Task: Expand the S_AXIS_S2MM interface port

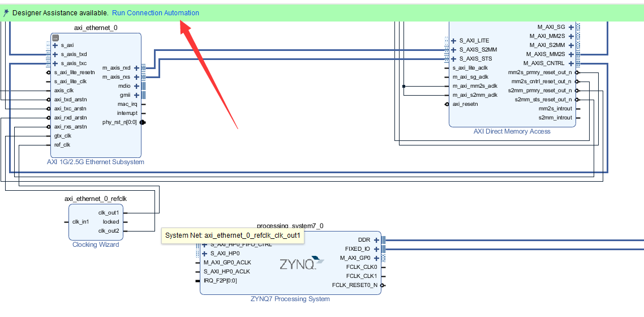Action: pos(453,50)
